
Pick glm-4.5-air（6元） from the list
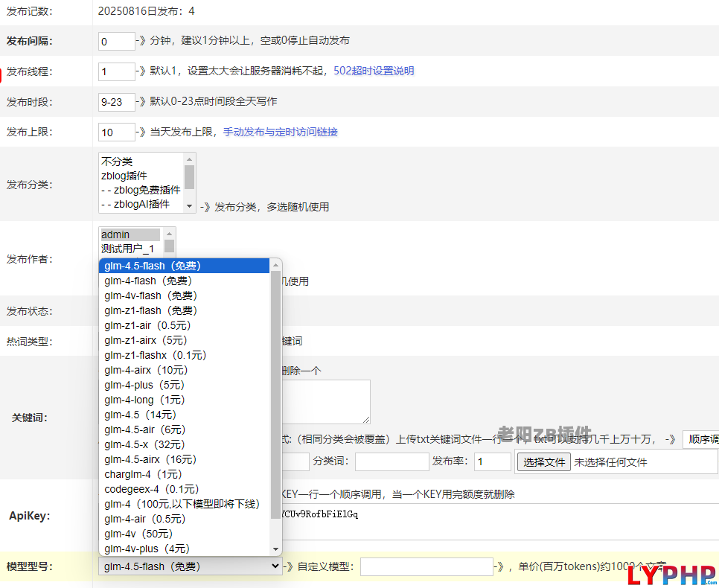184,429
